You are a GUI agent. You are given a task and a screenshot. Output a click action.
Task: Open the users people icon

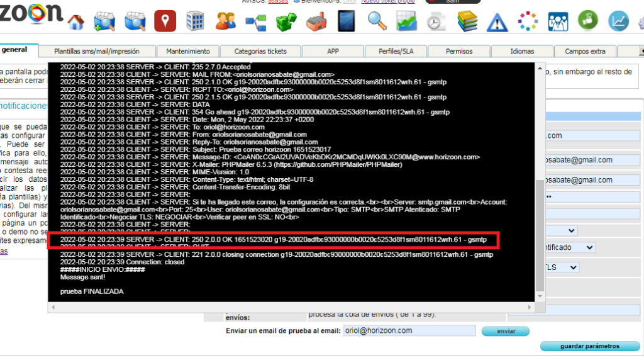click(226, 21)
